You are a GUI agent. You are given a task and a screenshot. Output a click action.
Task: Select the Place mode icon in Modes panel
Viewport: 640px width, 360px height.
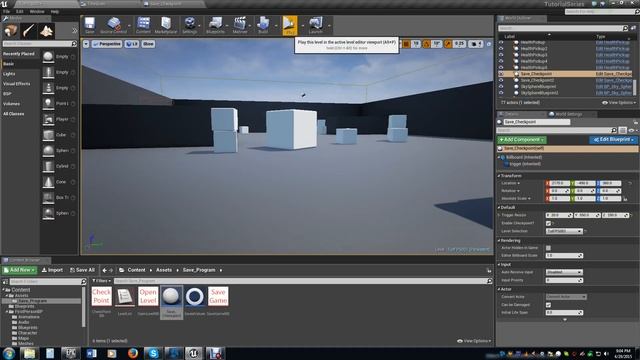11,31
